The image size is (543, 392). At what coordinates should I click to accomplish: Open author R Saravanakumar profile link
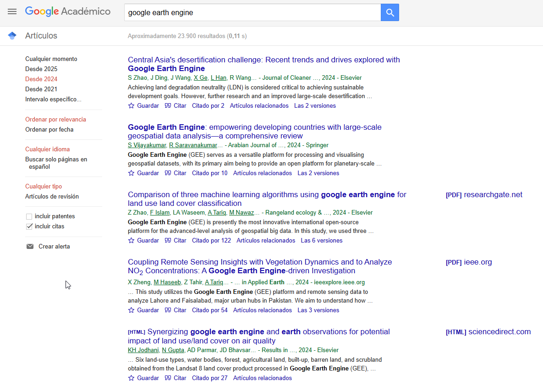(x=193, y=145)
